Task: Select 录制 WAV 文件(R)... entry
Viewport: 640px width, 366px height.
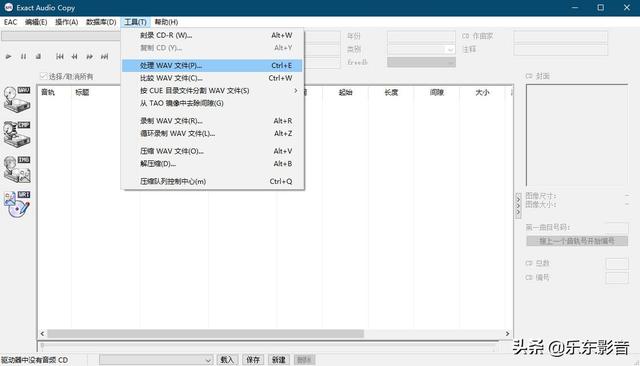Action: [x=212, y=121]
